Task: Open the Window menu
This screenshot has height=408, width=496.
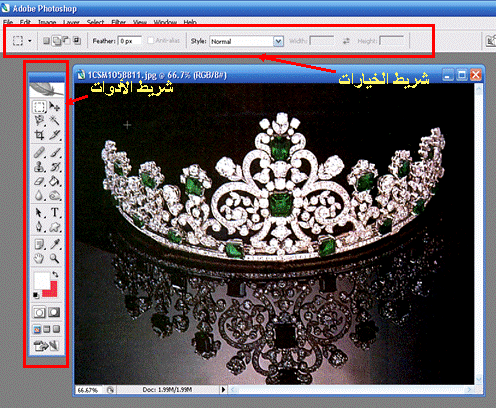Action: pos(165,22)
